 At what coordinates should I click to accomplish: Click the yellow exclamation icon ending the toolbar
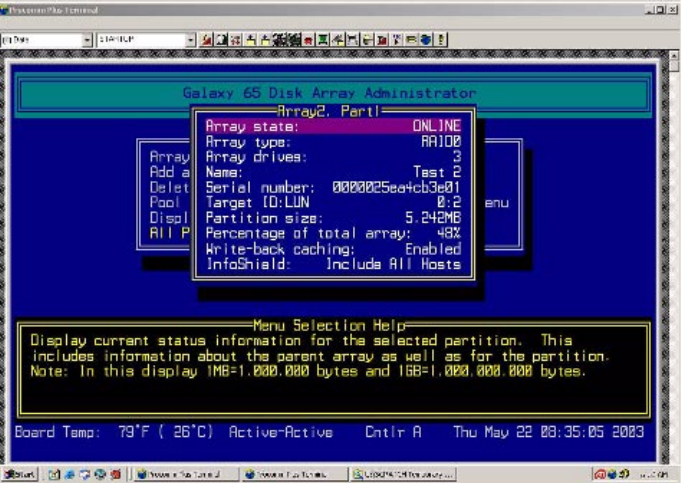click(x=441, y=40)
